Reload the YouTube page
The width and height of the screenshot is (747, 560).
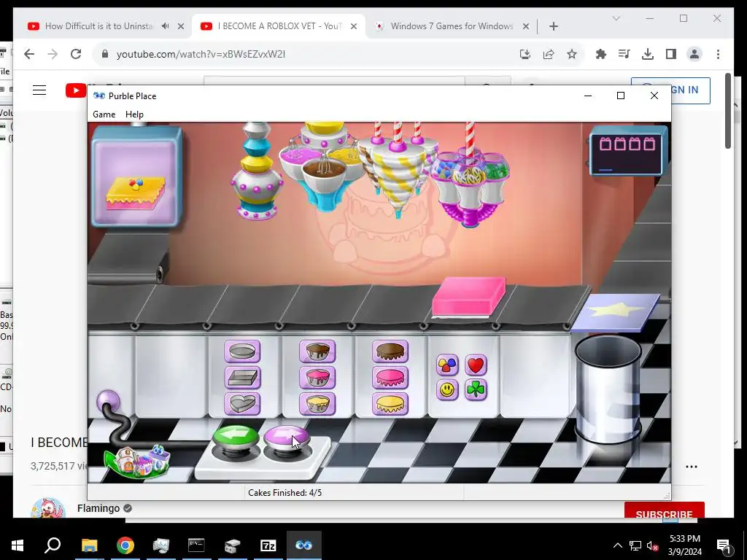tap(76, 54)
